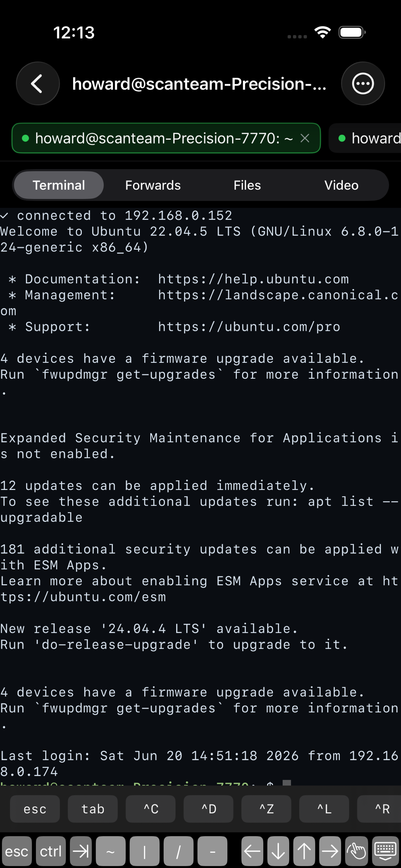
Task: Tap the 'New release 24.04.4 LTS available' line
Action: click(149, 629)
